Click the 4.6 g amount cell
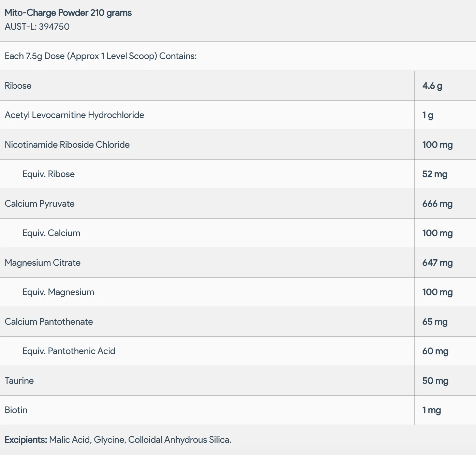 pos(445,86)
